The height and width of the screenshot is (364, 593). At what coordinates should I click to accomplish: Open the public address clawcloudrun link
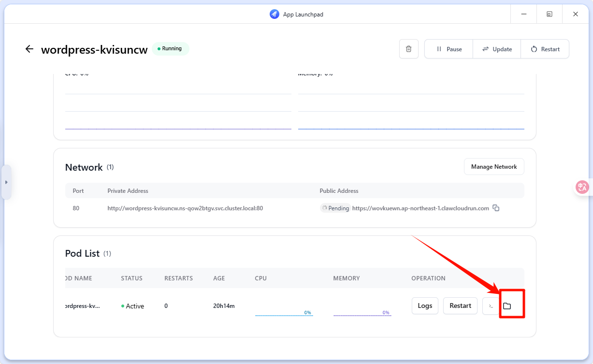coord(420,208)
